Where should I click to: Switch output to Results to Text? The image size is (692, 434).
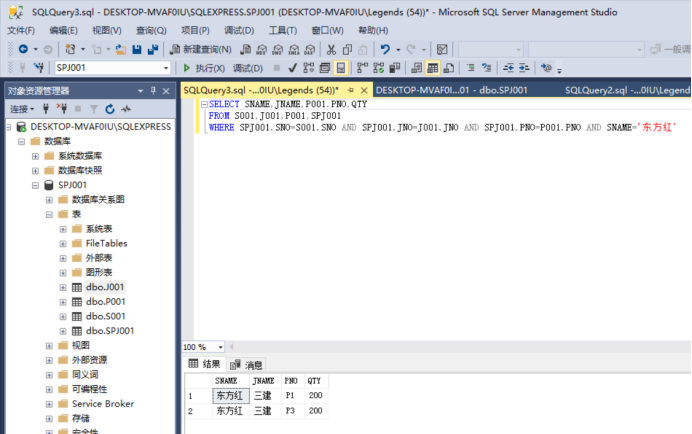pyautogui.click(x=416, y=68)
